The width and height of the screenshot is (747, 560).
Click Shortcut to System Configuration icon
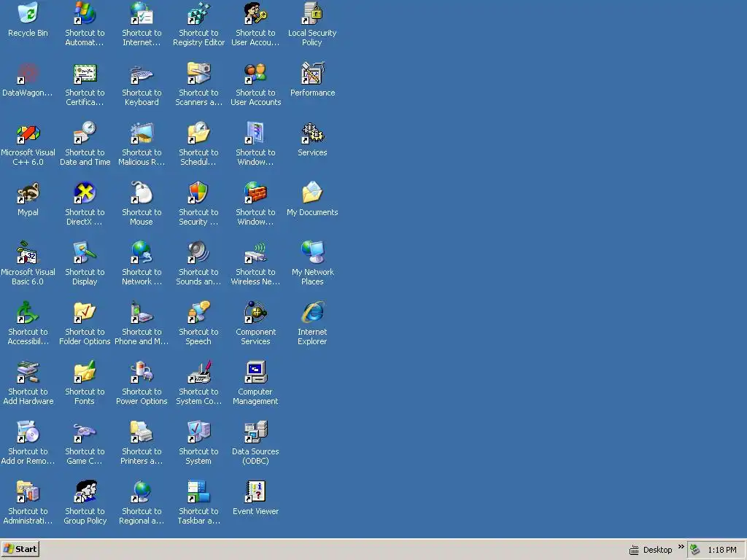point(198,373)
